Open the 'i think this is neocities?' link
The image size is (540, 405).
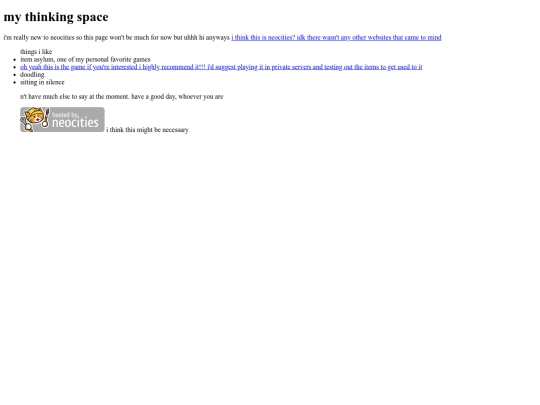pos(336,37)
